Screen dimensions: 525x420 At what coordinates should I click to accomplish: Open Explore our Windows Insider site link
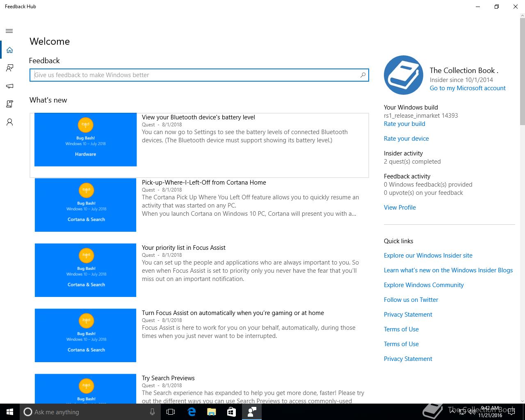428,256
